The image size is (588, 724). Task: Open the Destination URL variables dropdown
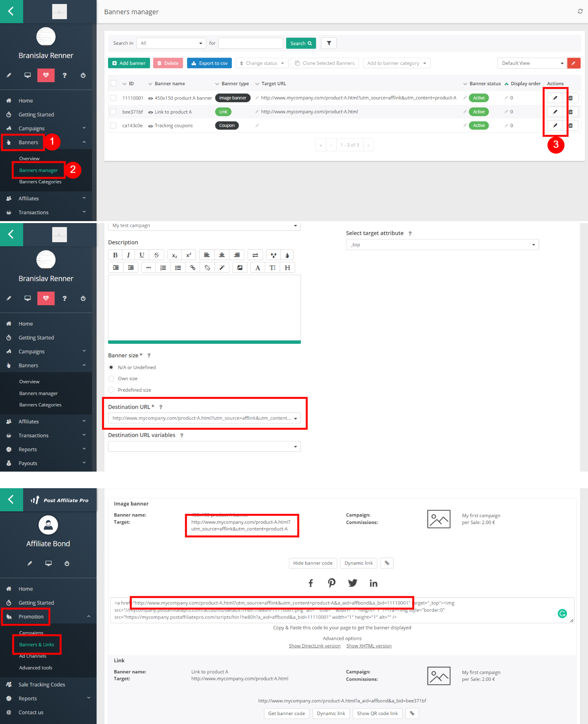click(204, 447)
